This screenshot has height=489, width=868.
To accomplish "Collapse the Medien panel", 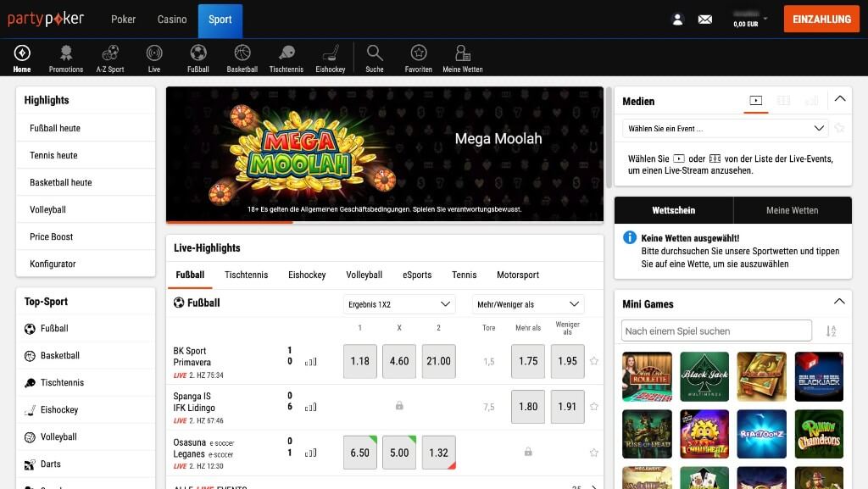I will click(840, 99).
